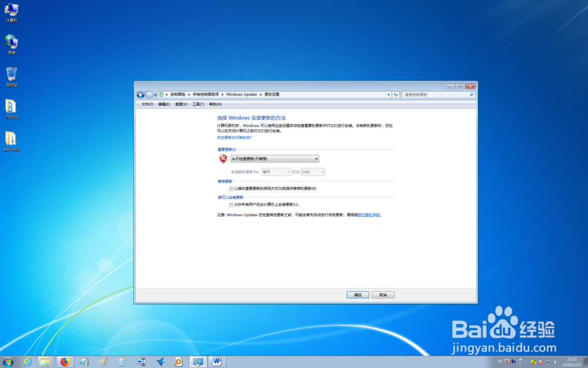The width and height of the screenshot is (588, 368).
Task: Open the 每天 install day dropdown
Action: 276,172
